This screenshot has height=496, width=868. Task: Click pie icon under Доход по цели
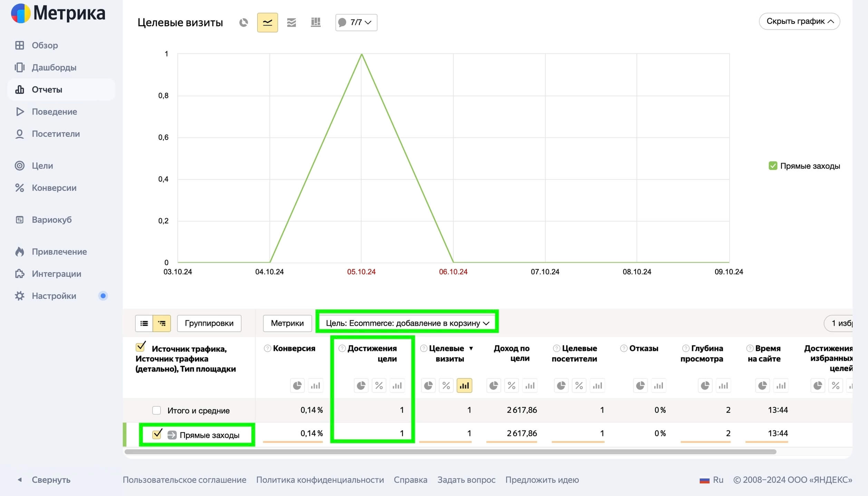point(494,385)
